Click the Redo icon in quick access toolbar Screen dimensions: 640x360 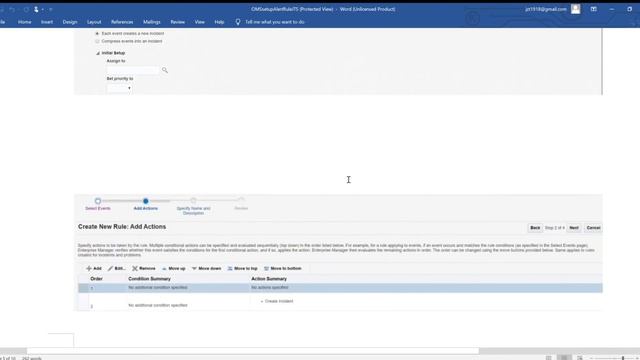pos(27,9)
